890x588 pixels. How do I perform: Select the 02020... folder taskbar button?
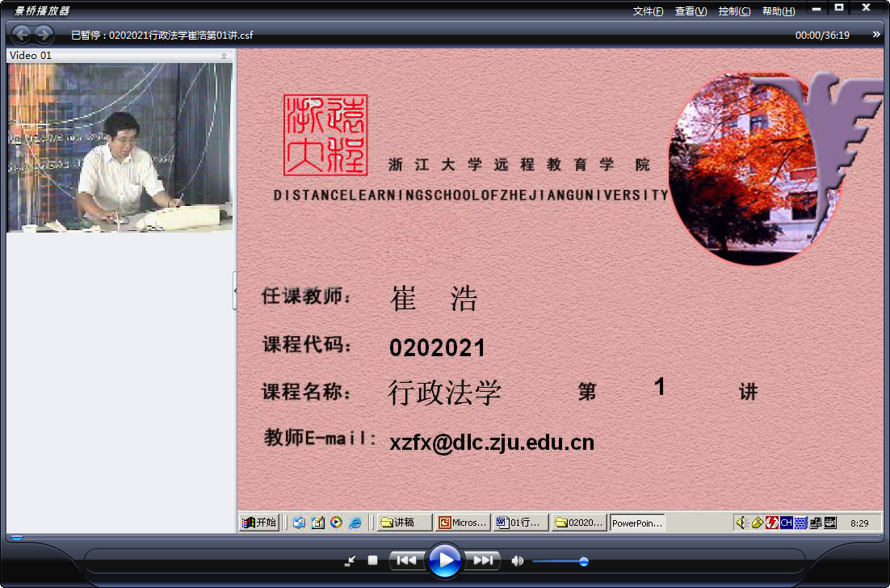pyautogui.click(x=580, y=522)
